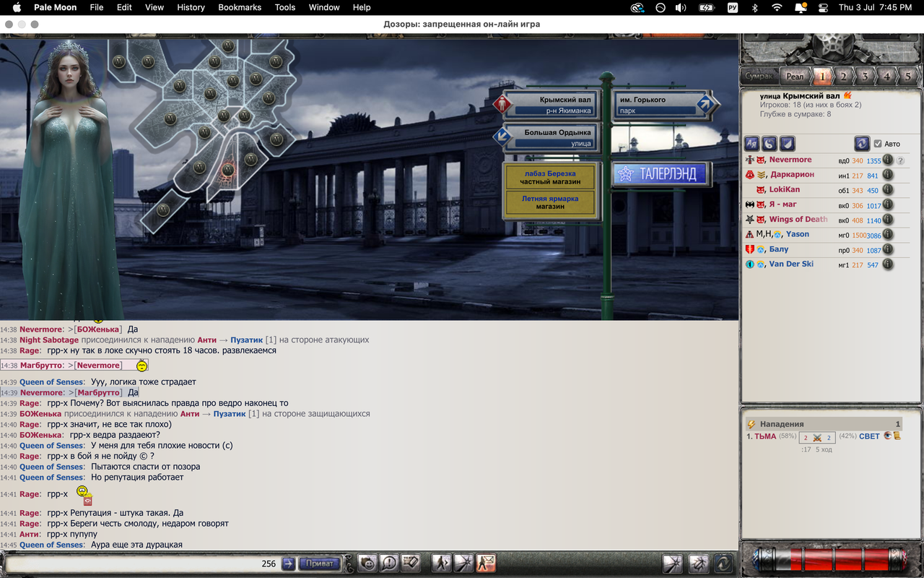
Task: Watch the attack via eye icon
Action: coord(888,436)
